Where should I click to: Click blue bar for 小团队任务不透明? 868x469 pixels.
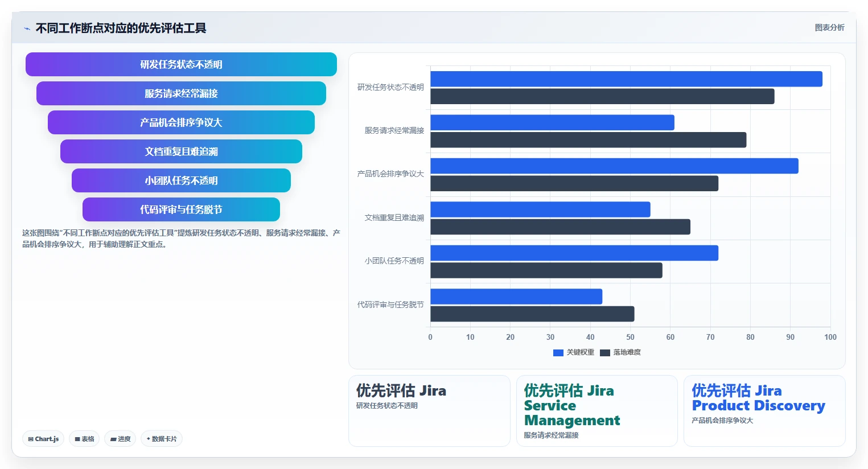pyautogui.click(x=574, y=253)
